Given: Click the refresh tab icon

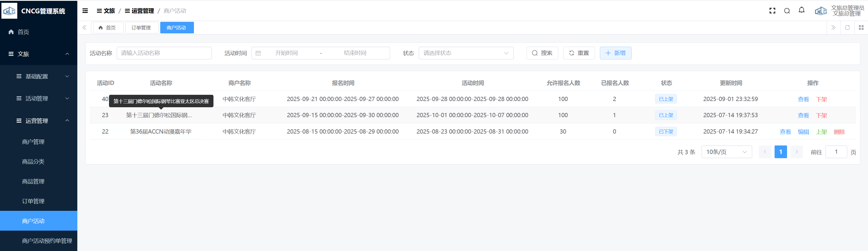Looking at the screenshot, I should click(x=847, y=28).
